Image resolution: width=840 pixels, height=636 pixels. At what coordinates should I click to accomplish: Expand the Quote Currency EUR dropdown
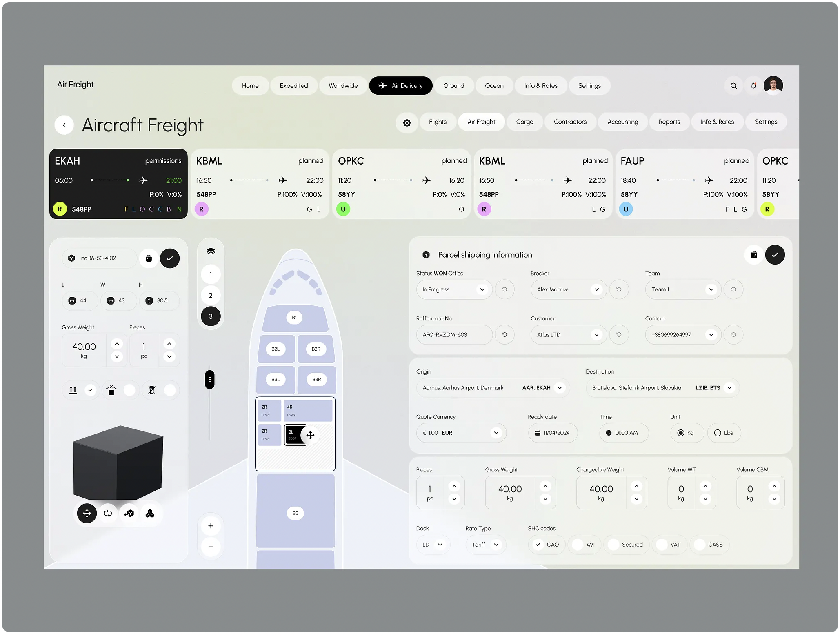click(x=496, y=433)
